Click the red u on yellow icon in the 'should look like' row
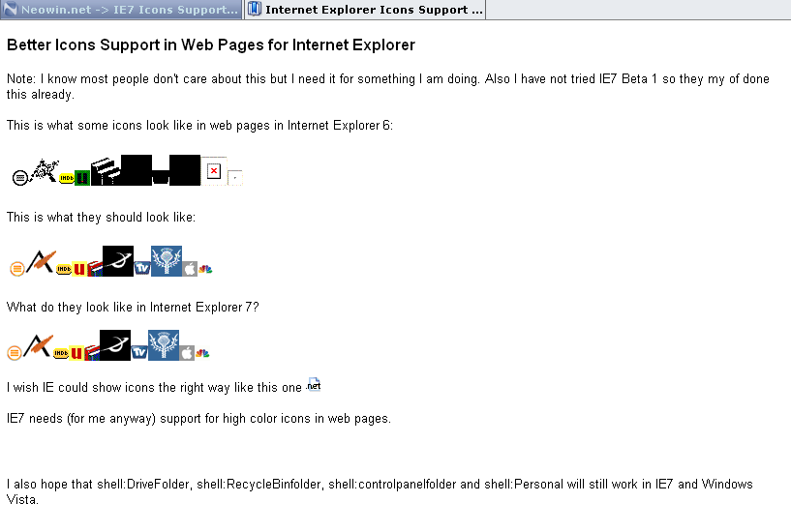Viewport: 791px width, 532px height. click(x=79, y=269)
